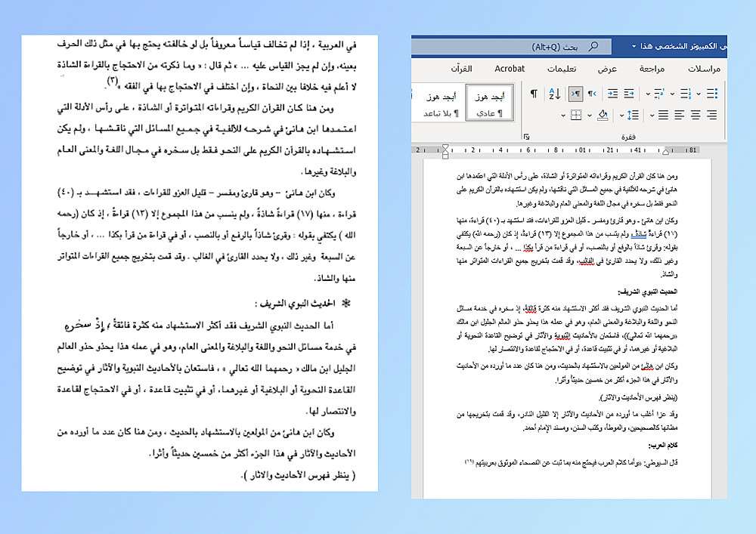Screen dimensions: 756x534
Task: Open the مراجعة ribbon tab
Action: [652, 69]
